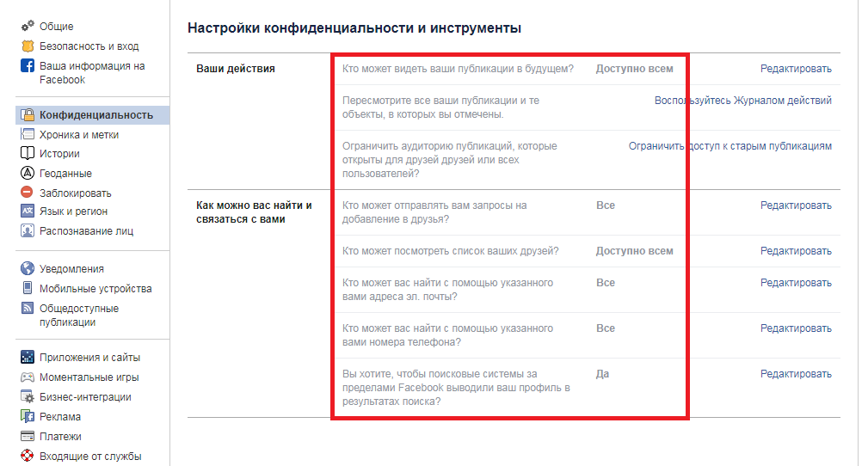The image size is (868, 466).
Task: Click the Ограничить аудиторию публикаций question text
Action: [x=450, y=160]
